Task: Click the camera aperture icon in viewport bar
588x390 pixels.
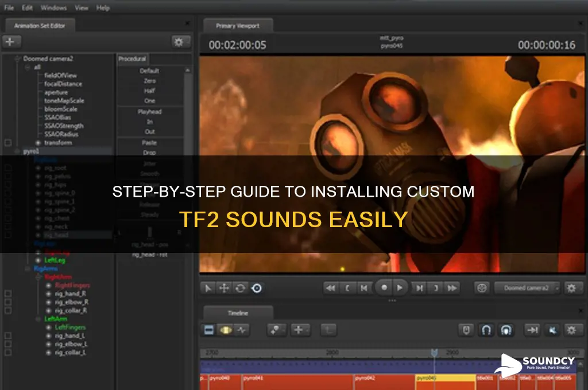Action: tap(482, 288)
